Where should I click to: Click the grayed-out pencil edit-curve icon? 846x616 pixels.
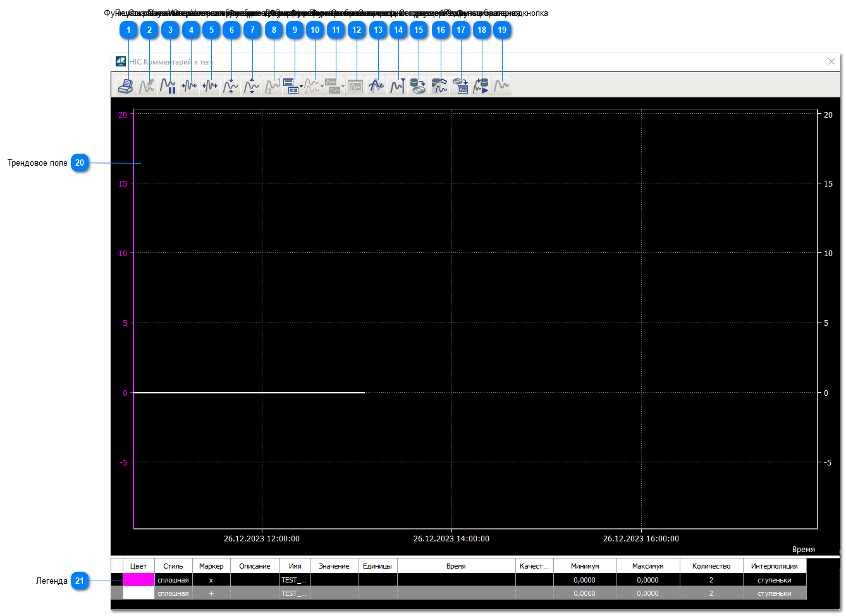[x=147, y=86]
